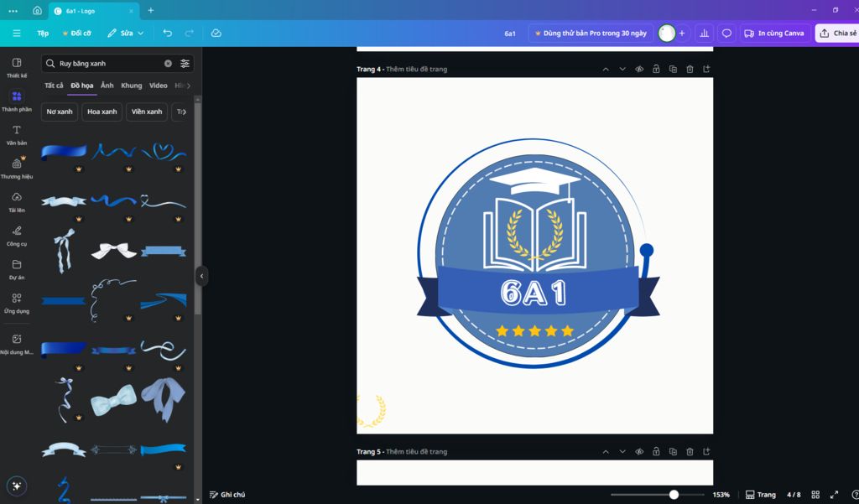This screenshot has width=859, height=504.
Task: Select the 6a1 - Logo window tab
Action: click(x=94, y=11)
